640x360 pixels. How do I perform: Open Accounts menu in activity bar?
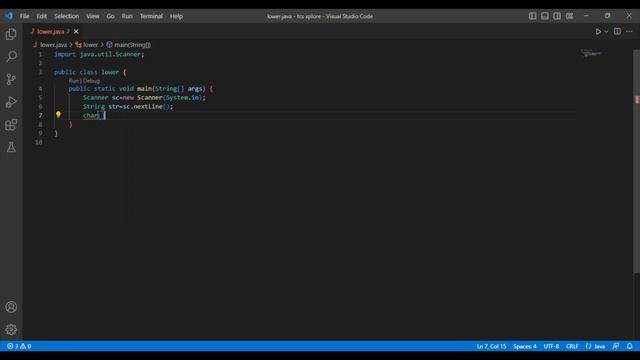coord(11,307)
